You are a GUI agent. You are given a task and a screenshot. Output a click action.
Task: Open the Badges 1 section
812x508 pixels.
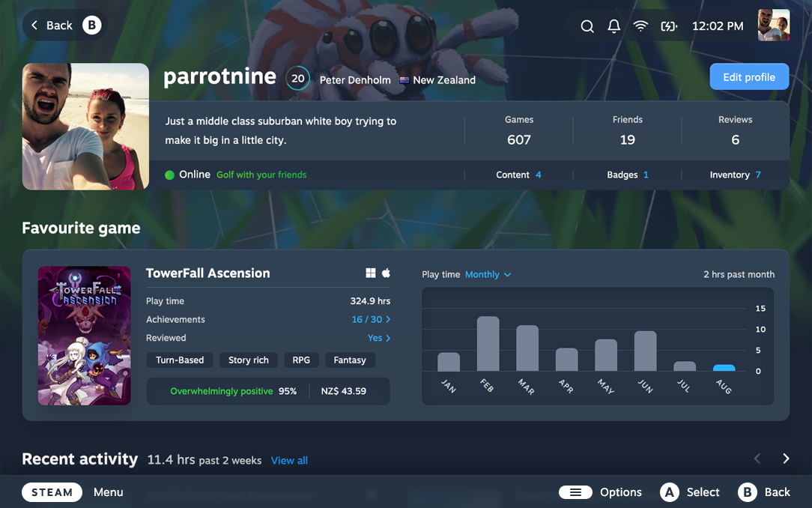pos(627,175)
